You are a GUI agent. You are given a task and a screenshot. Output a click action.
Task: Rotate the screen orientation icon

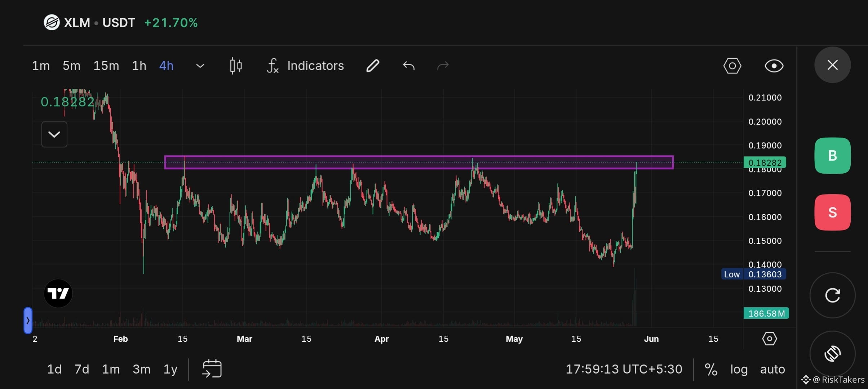pos(832,354)
